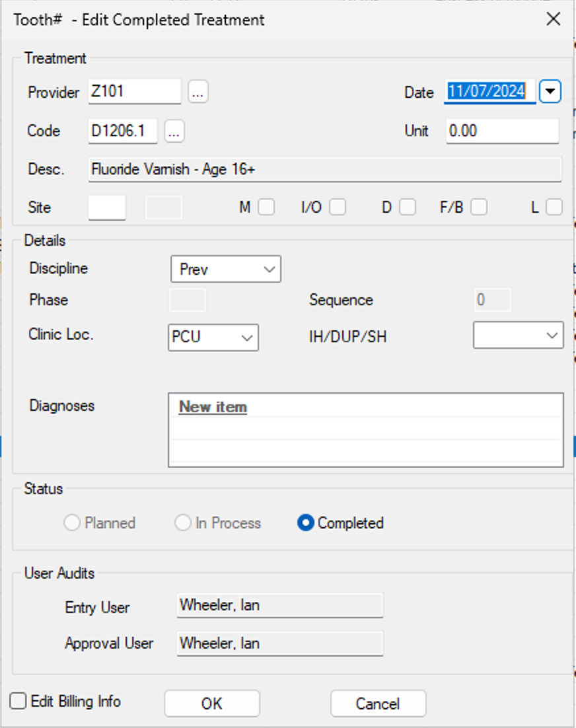This screenshot has height=728, width=576.
Task: Enable the Edit Billing Info checkbox
Action: (18, 701)
